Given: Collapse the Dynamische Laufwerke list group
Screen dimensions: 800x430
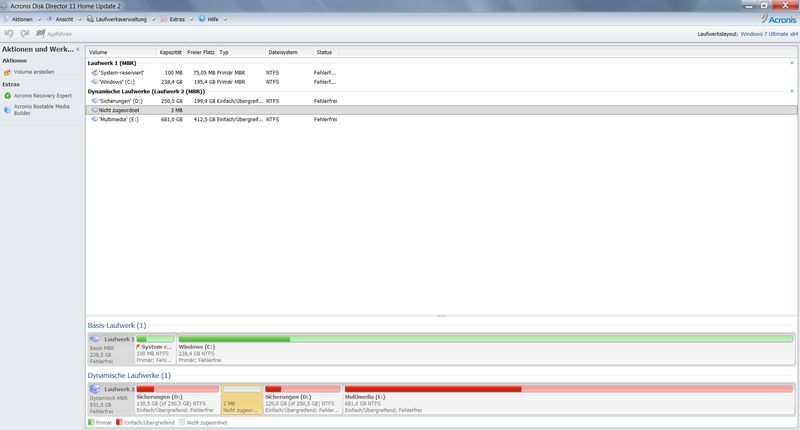Looking at the screenshot, I should coord(792,91).
